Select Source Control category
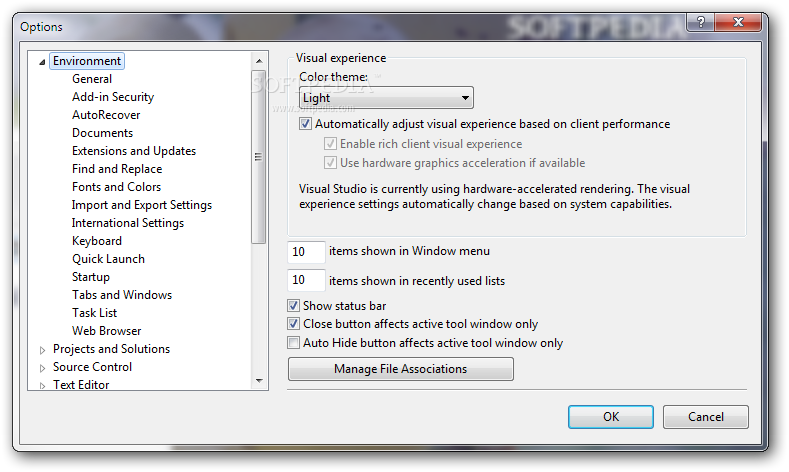The height and width of the screenshot is (472, 789). [x=92, y=367]
